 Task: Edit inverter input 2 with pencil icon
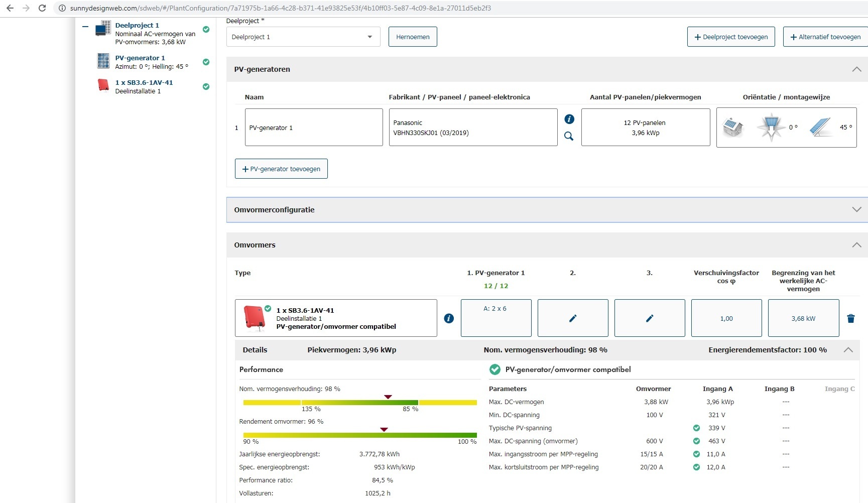click(572, 318)
